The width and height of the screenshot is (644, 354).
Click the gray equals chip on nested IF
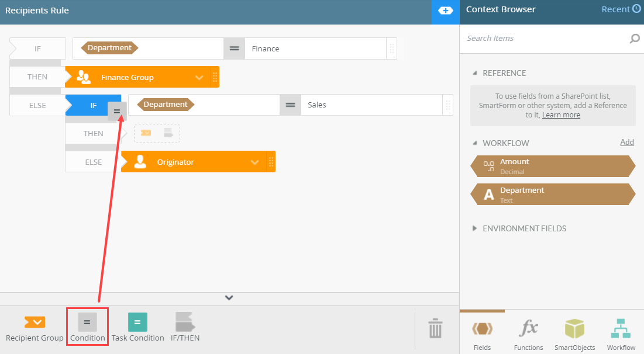[117, 112]
